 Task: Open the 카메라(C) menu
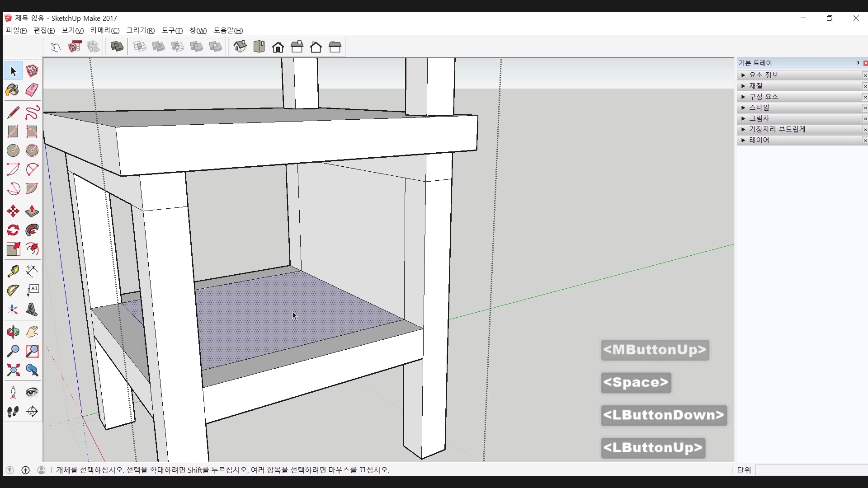(x=105, y=30)
